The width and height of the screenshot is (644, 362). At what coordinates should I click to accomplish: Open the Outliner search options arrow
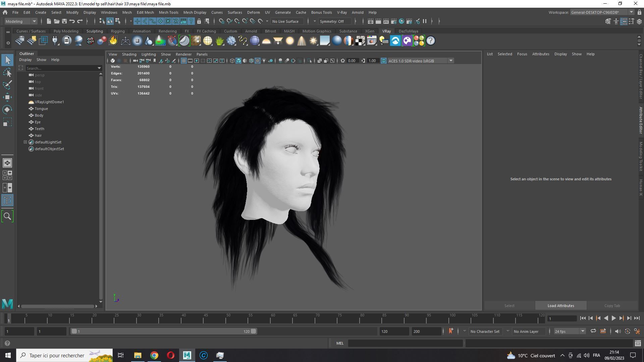coord(99,68)
